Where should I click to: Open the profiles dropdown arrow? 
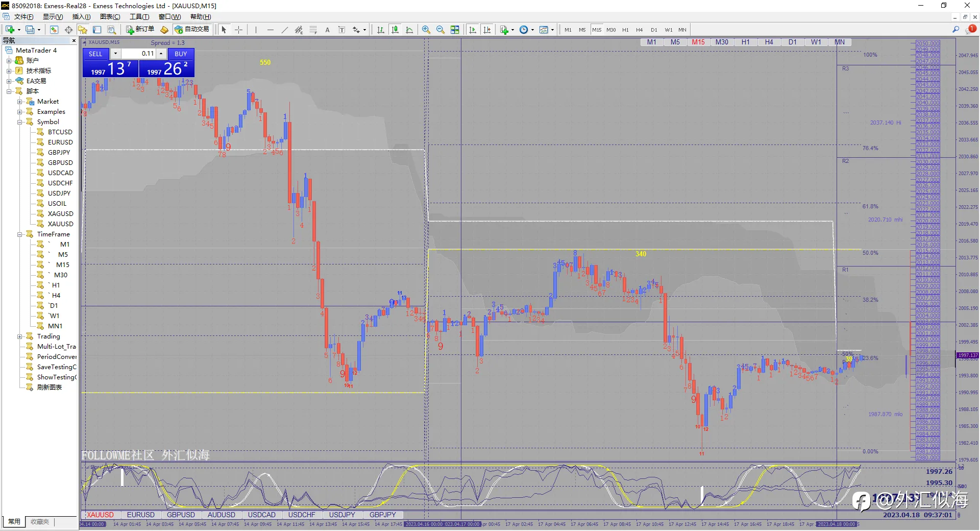(x=39, y=30)
